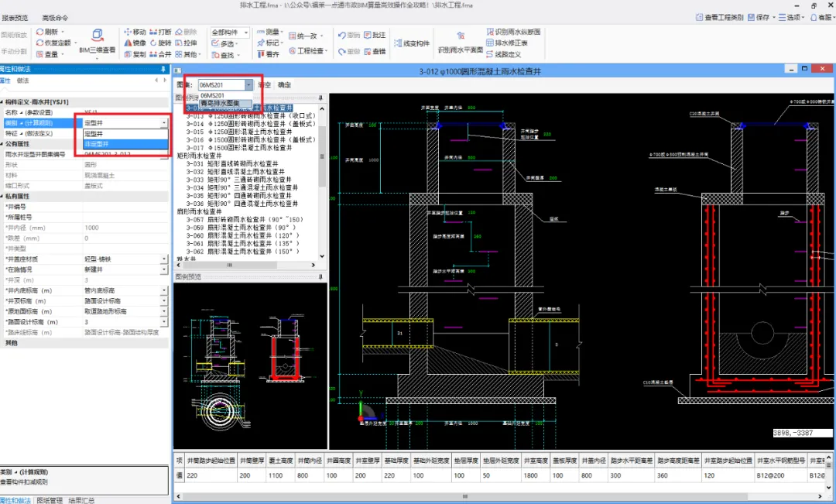
Task: Switch to the 结果汇总 bottom tab
Action: click(x=81, y=500)
